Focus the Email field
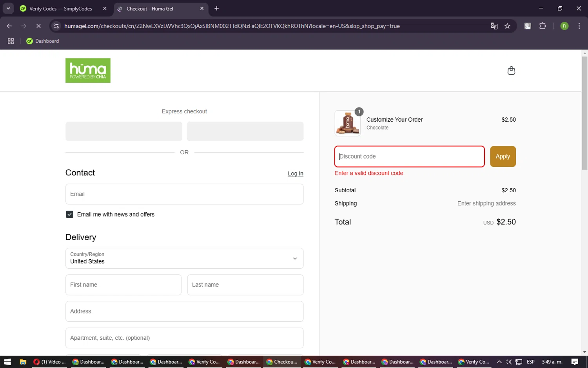588x368 pixels. 184,194
